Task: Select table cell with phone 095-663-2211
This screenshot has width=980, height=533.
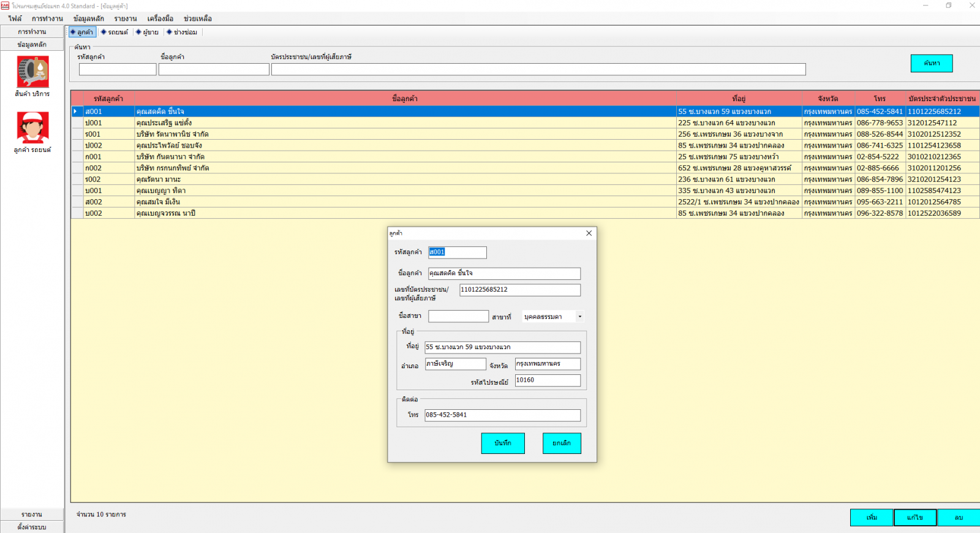Action: pos(880,202)
